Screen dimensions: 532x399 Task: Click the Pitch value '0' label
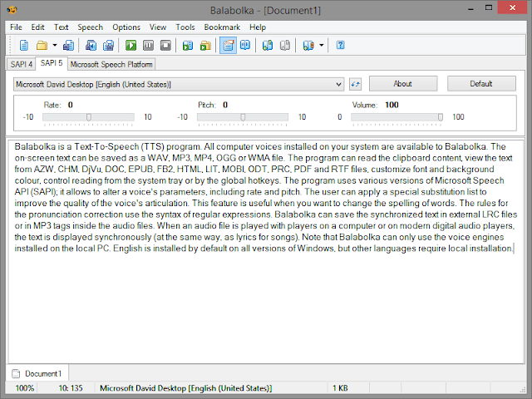[x=225, y=105]
